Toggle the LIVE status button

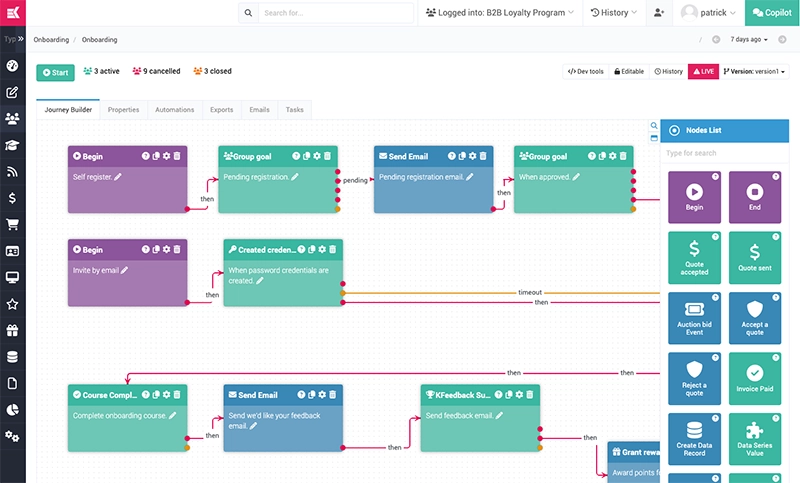click(703, 72)
